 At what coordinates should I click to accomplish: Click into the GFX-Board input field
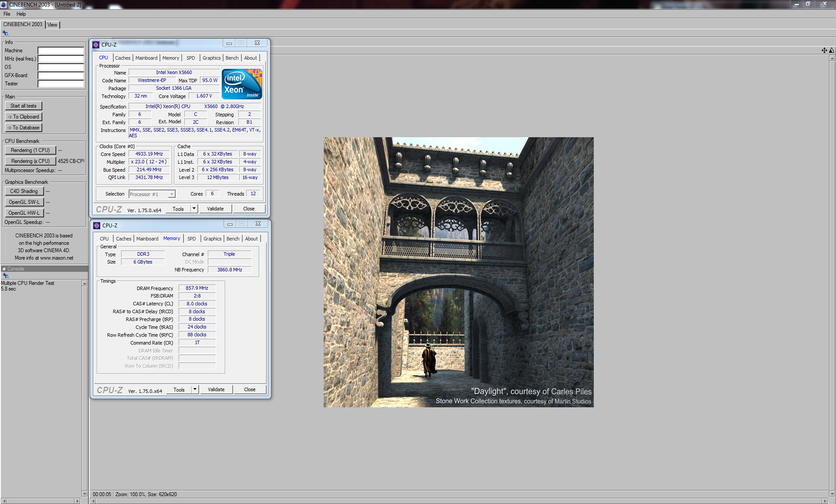pos(61,75)
